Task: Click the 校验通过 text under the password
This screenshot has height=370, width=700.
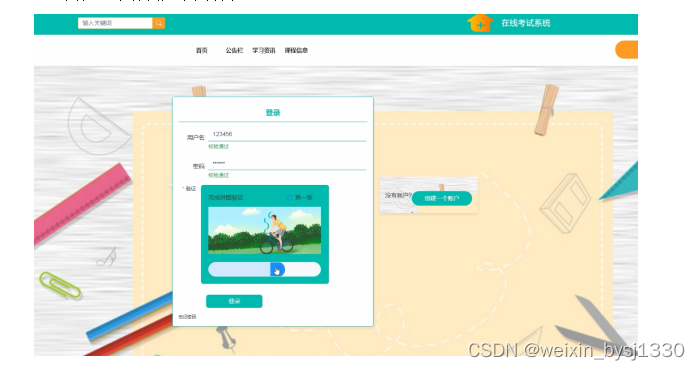Action: coord(219,175)
